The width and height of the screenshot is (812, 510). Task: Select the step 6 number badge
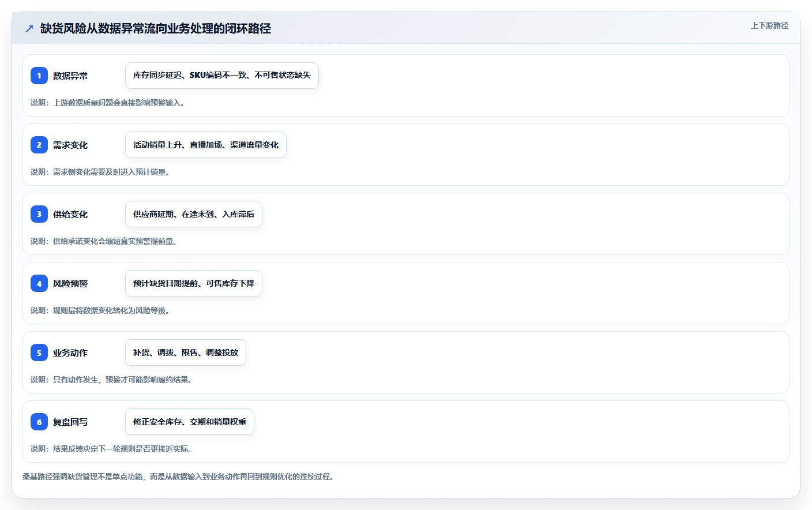click(39, 422)
